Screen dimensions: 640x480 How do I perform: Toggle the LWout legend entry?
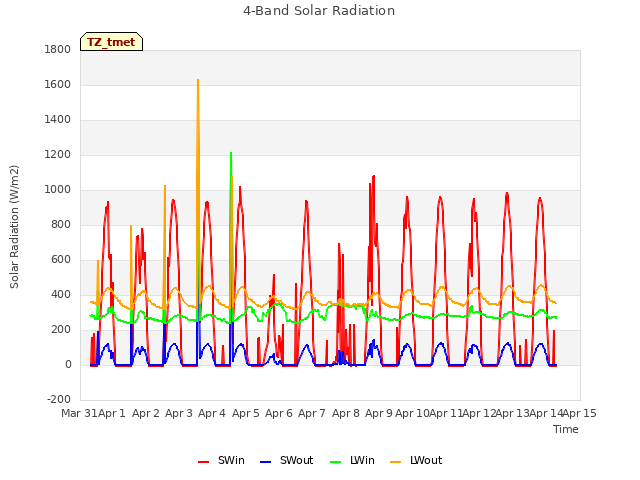[416, 460]
